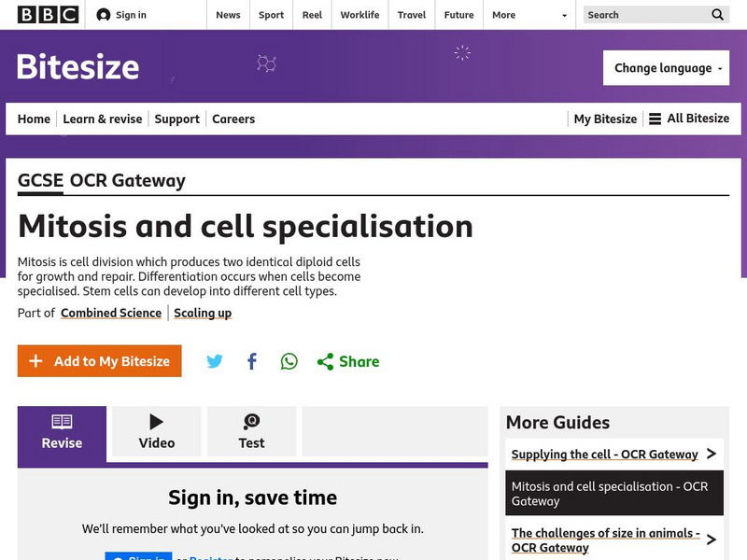This screenshot has height=560, width=747.
Task: Expand Supplying the cell guide chevron
Action: [x=712, y=455]
